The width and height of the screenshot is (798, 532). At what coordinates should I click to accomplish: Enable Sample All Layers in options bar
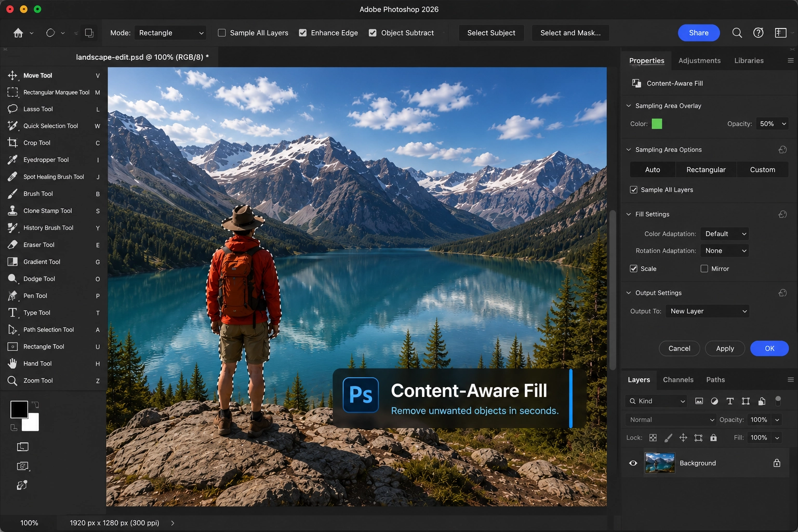pyautogui.click(x=222, y=33)
